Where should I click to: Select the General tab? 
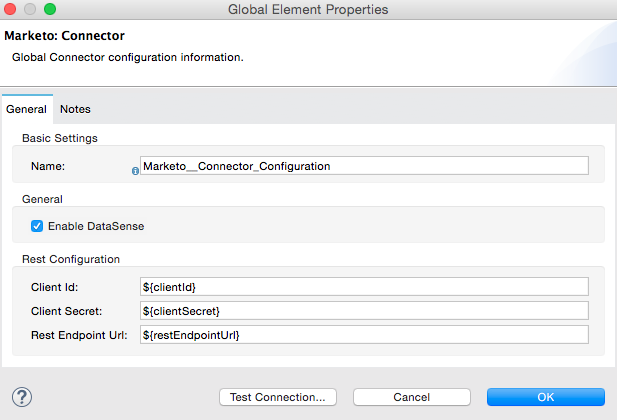point(26,109)
